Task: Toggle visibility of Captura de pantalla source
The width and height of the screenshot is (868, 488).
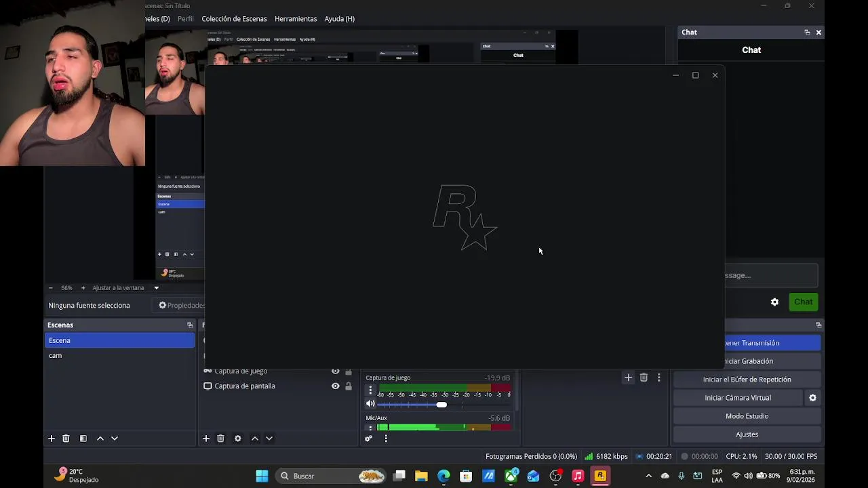Action: coord(335,386)
